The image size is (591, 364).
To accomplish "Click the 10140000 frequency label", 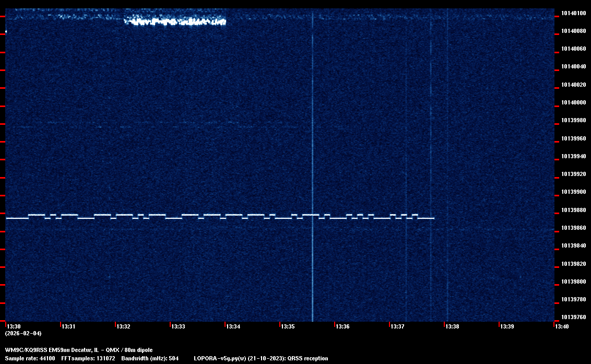I will point(573,102).
